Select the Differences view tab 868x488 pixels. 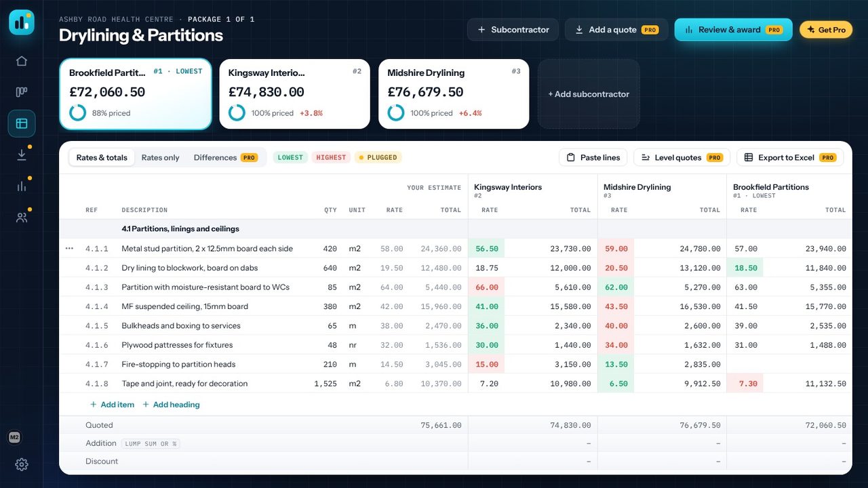tap(225, 157)
